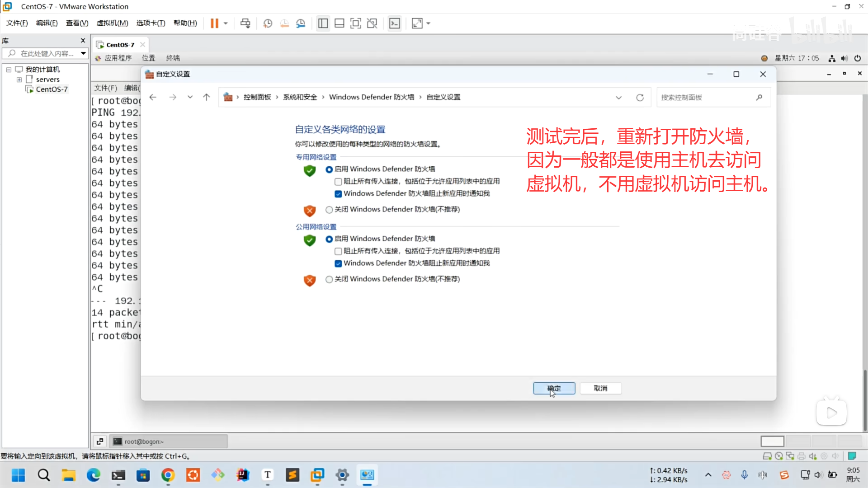Switch to the CentOS-7 tab
Image resolution: width=868 pixels, height=488 pixels.
120,45
